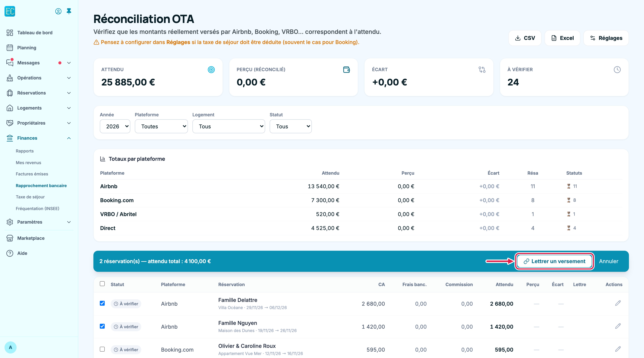The width and height of the screenshot is (644, 358).
Task: Check the Olivier & Caroline Roux checkbox
Action: pyautogui.click(x=102, y=349)
